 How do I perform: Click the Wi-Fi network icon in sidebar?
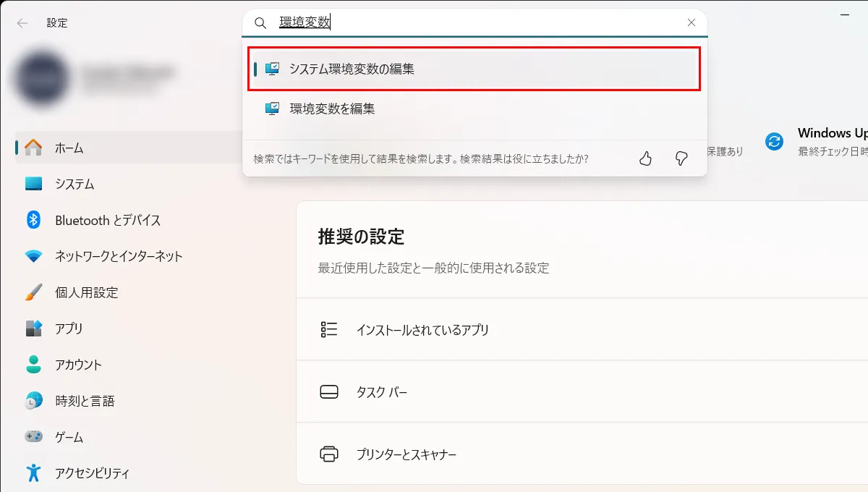[x=34, y=256]
